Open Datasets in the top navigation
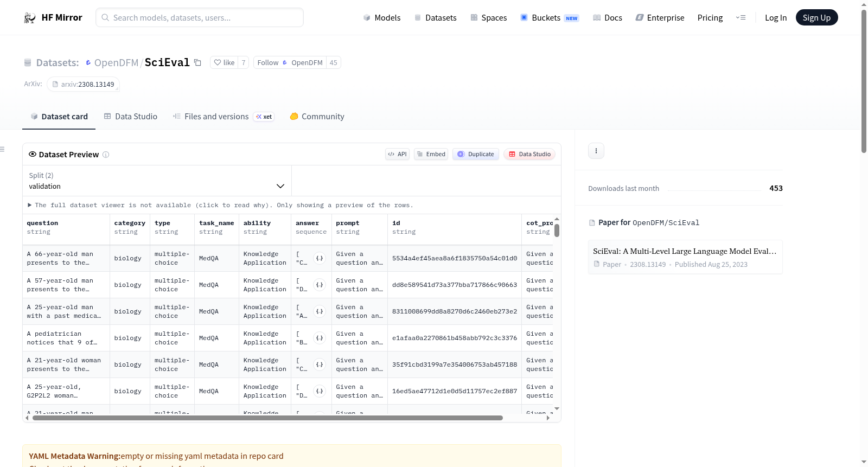Image resolution: width=868 pixels, height=467 pixels. (x=436, y=17)
